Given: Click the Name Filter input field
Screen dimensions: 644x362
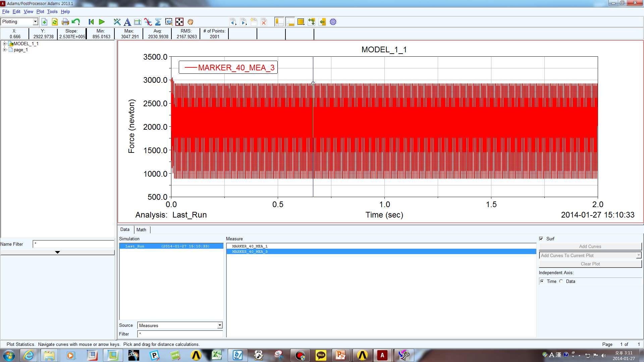Looking at the screenshot, I should coord(73,244).
